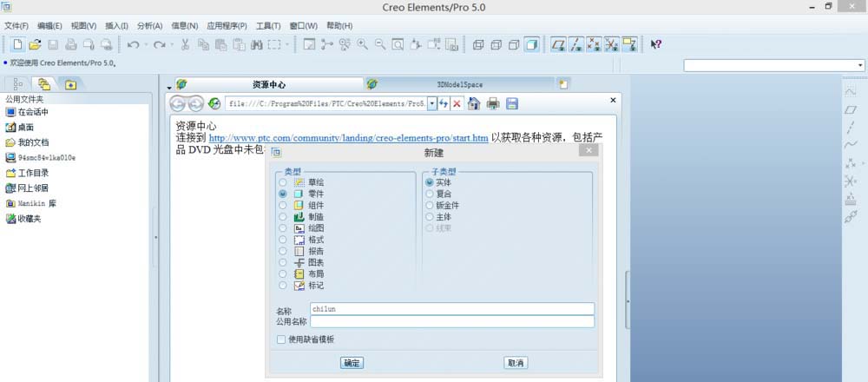Viewport: 868px width, 382px height.
Task: Click the Zoom In magnifier icon
Action: (x=363, y=45)
